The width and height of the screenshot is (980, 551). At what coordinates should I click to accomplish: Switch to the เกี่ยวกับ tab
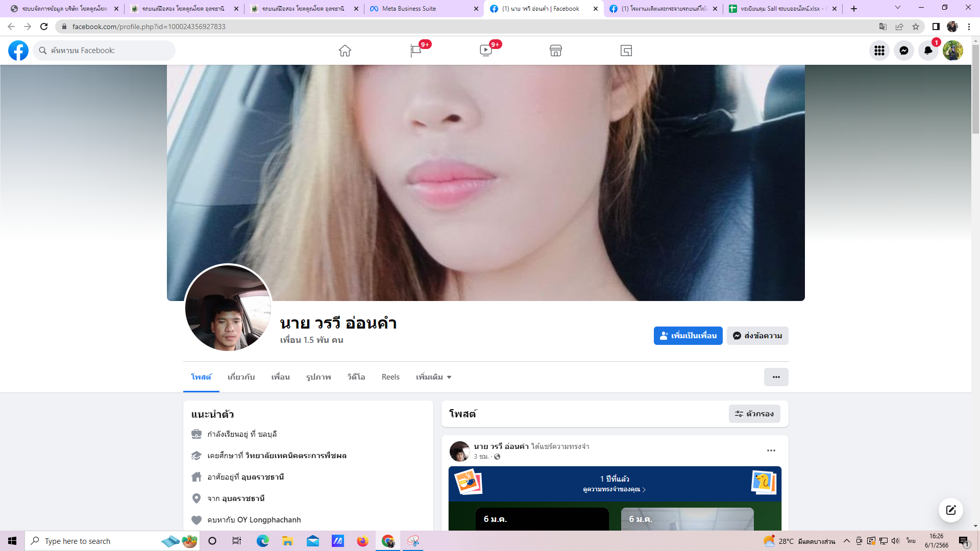click(x=241, y=377)
